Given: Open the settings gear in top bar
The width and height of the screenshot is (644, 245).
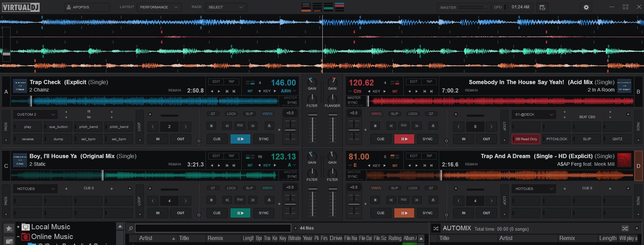Looking at the screenshot, I should [586, 7].
